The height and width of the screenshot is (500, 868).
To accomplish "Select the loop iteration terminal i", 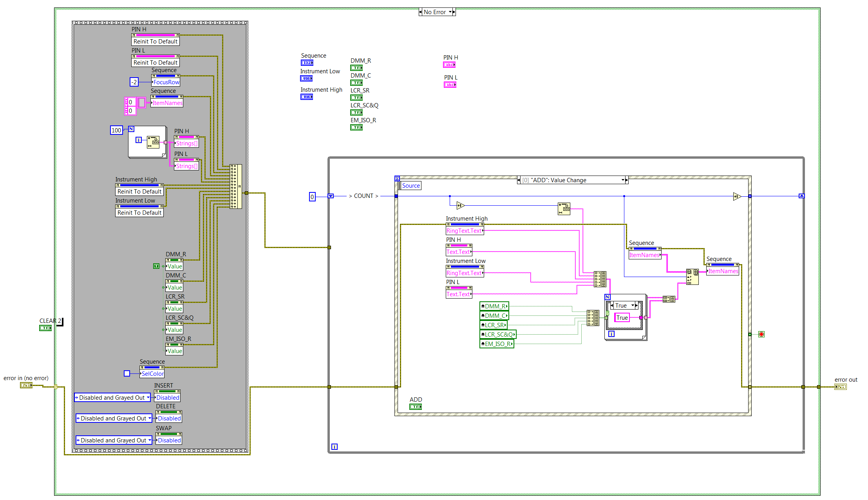I will click(x=335, y=447).
